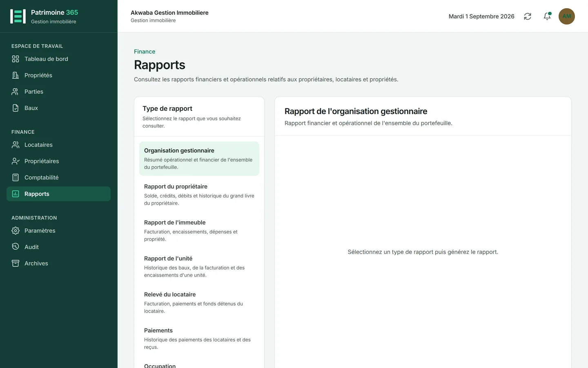Click the Paramètres gear icon
This screenshot has width=588, height=368.
tap(16, 231)
